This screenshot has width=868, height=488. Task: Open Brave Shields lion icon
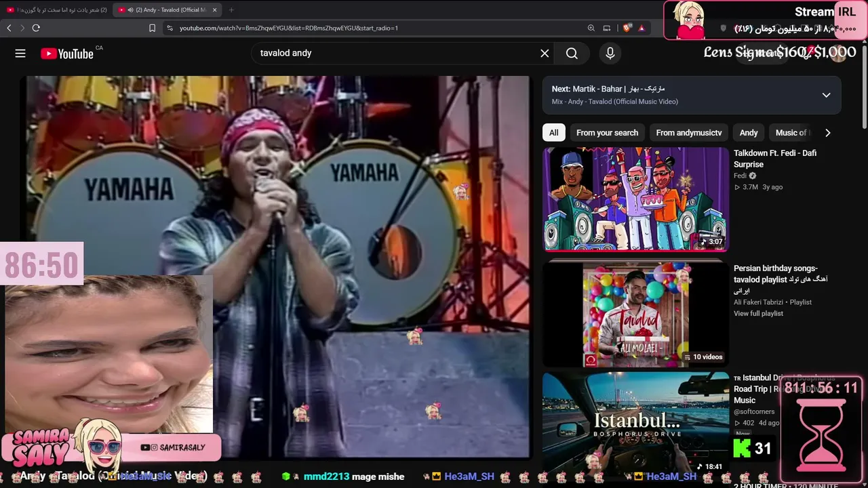coord(627,28)
